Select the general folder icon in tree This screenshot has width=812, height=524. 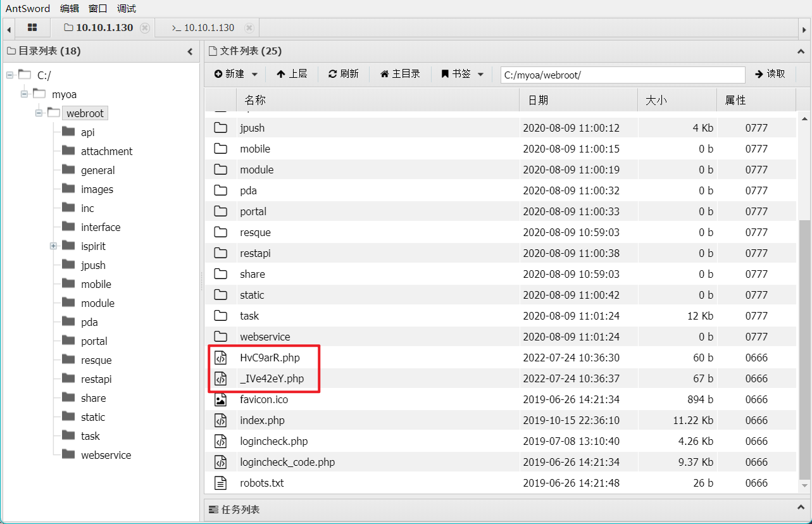[68, 170]
